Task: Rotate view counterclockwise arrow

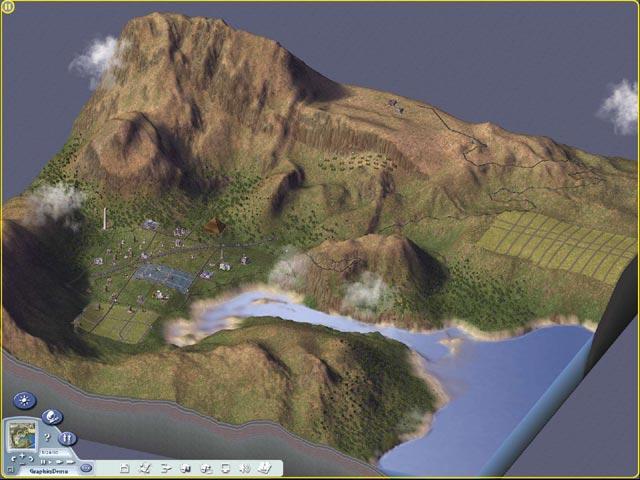Action: [13, 459]
